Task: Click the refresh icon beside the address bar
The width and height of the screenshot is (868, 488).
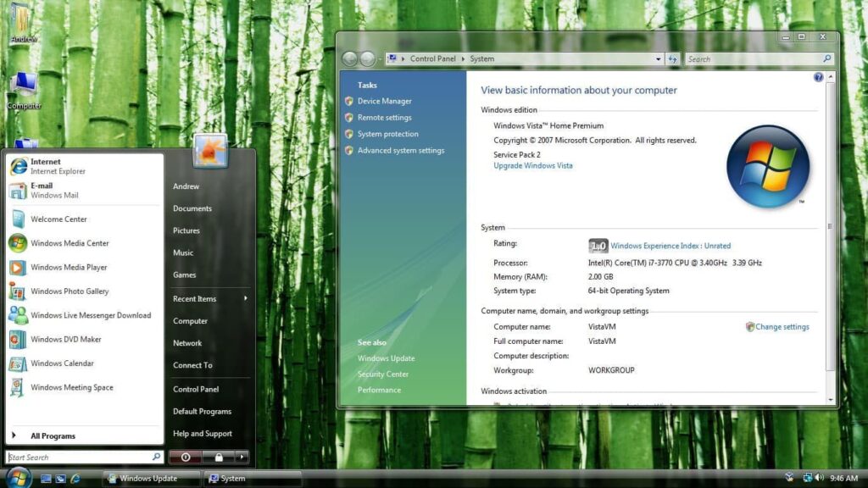Action: (673, 58)
